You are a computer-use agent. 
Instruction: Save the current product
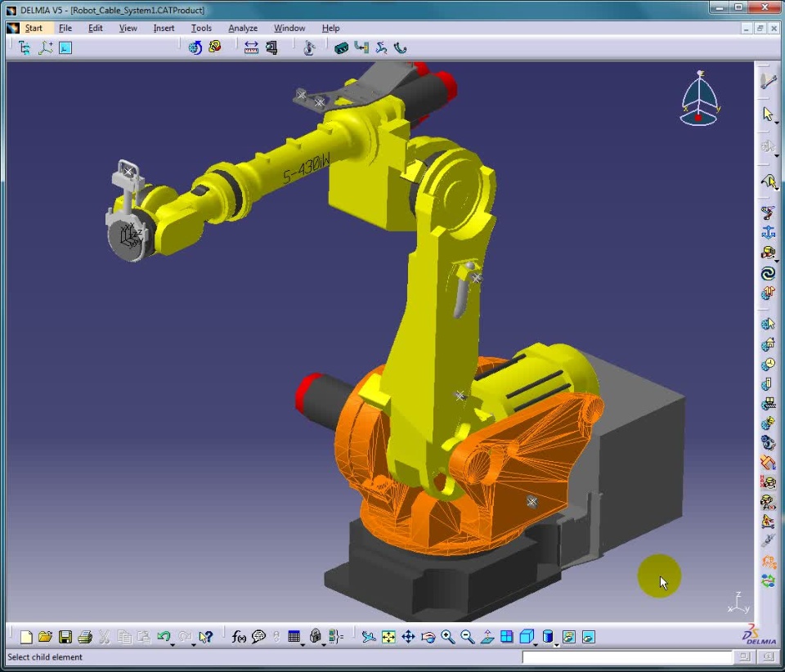click(65, 637)
